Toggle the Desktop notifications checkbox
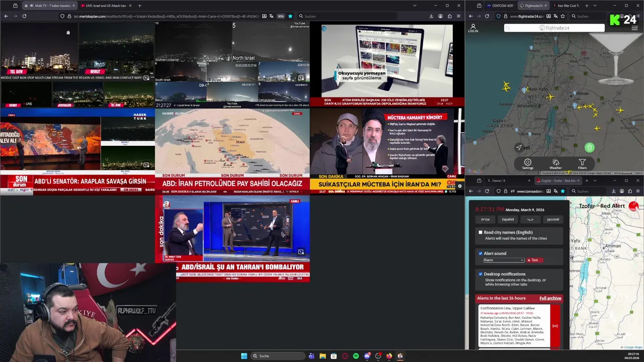This screenshot has width=644, height=362. [480, 274]
